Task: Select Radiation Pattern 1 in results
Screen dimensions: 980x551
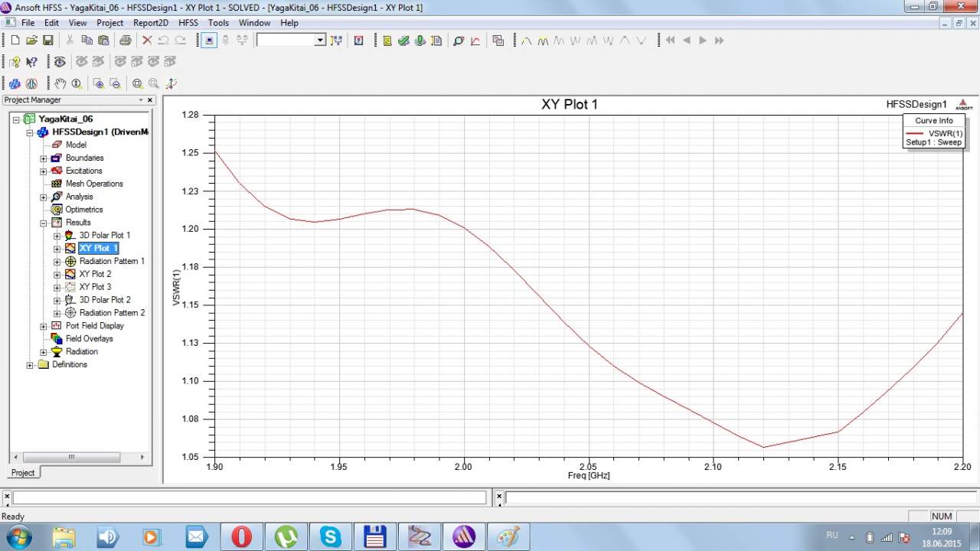Action: click(112, 261)
